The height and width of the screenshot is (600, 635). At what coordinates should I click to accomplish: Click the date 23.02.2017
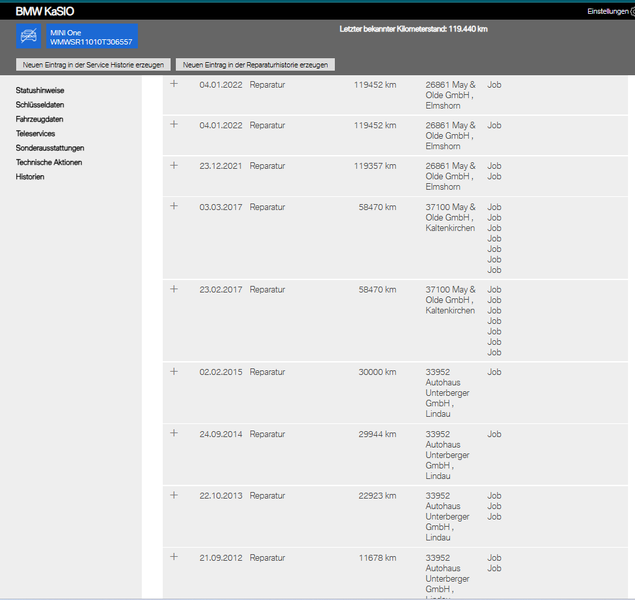tap(221, 290)
